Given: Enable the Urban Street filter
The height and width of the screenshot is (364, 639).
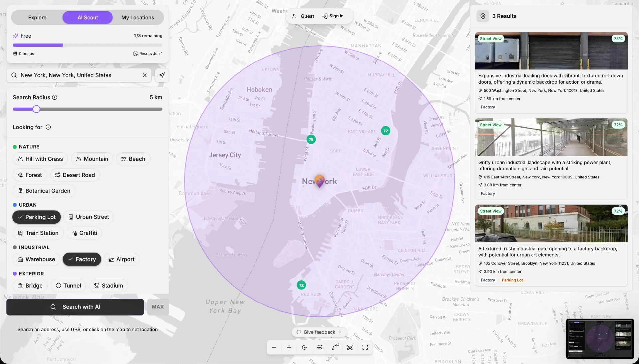Looking at the screenshot, I should pos(89,217).
